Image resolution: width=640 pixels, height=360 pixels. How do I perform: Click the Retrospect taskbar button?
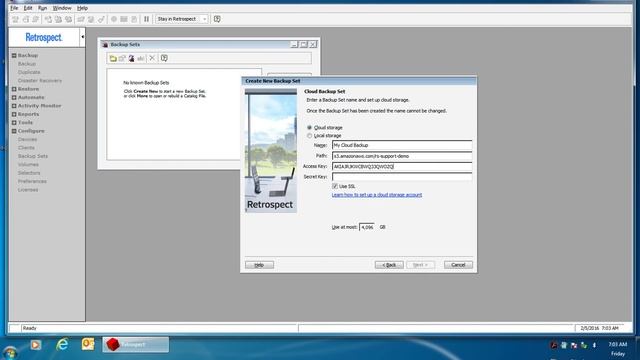click(136, 344)
